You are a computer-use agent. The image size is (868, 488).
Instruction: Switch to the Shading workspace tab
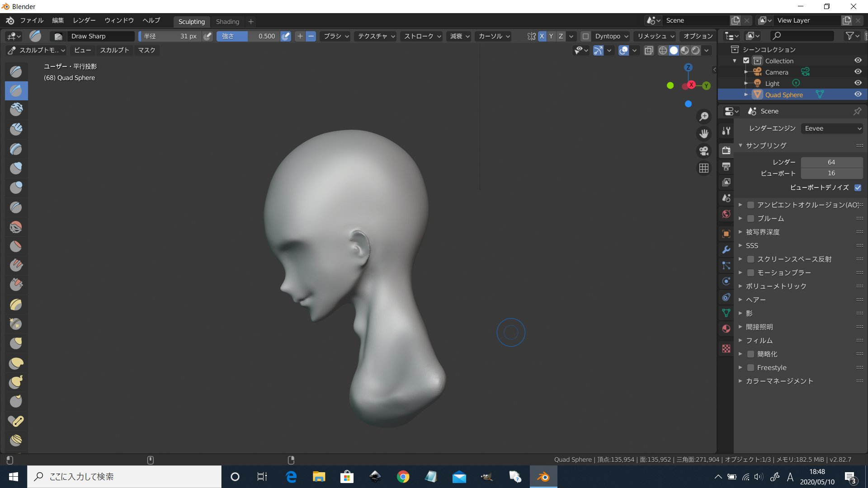[x=227, y=22]
